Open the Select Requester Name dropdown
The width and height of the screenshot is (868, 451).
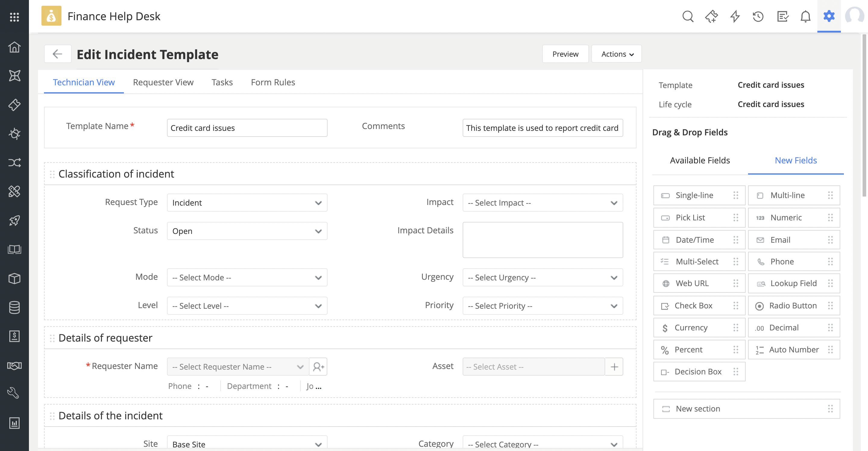[237, 366]
